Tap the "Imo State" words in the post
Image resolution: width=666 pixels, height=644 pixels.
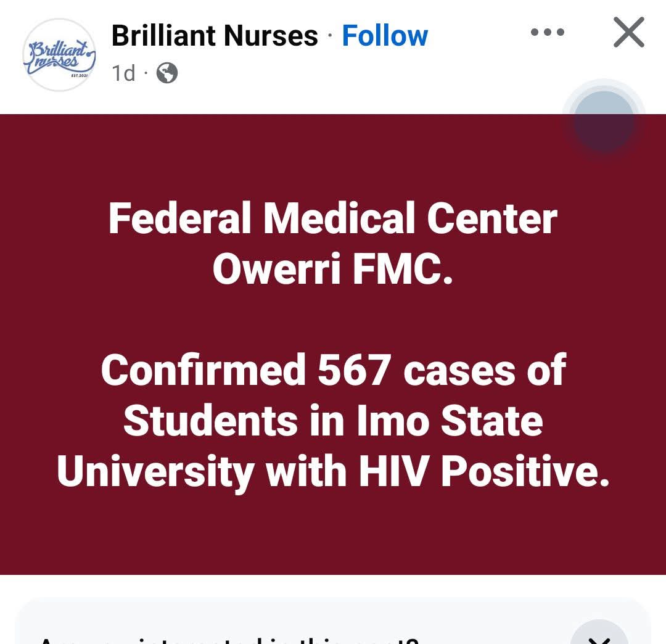tap(450, 421)
